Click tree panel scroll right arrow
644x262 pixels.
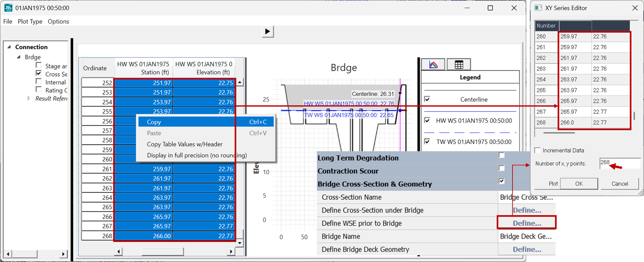pos(64,254)
